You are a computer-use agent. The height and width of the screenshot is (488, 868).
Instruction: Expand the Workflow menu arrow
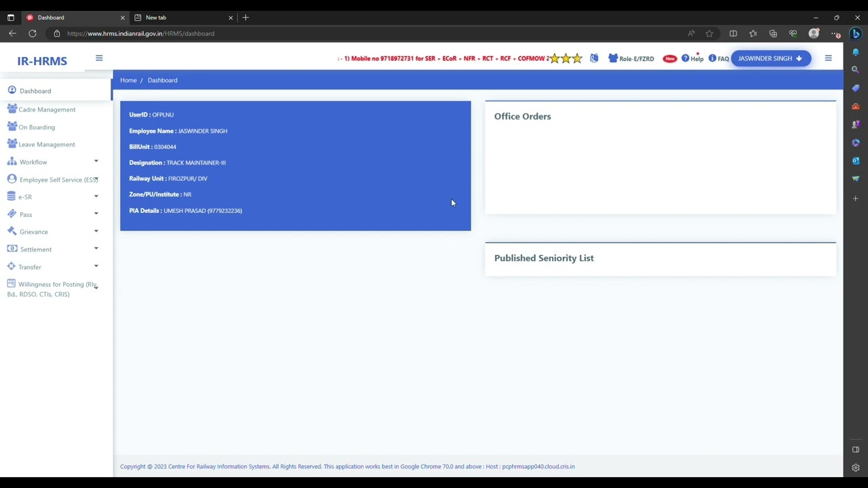coord(96,161)
